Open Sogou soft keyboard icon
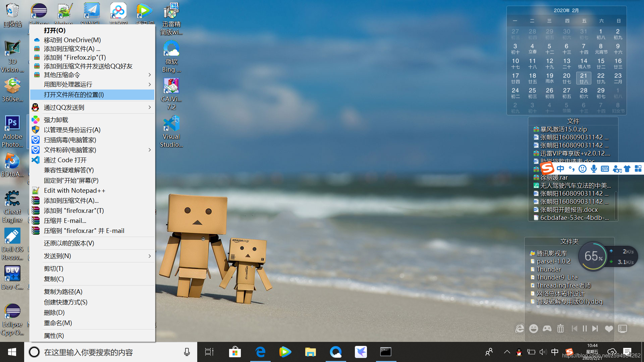This screenshot has height=362, width=644. [605, 169]
